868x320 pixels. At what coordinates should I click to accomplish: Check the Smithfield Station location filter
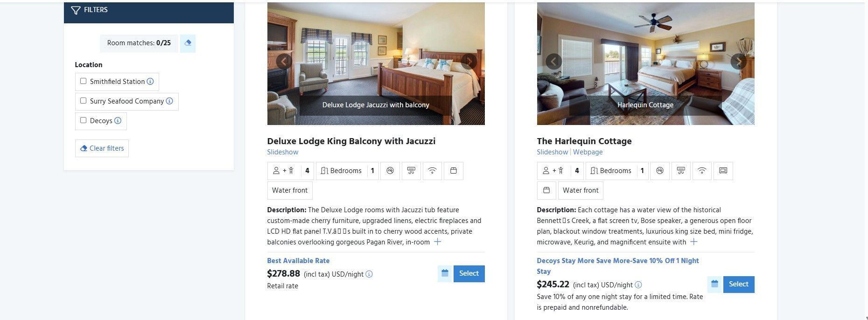pos(84,81)
